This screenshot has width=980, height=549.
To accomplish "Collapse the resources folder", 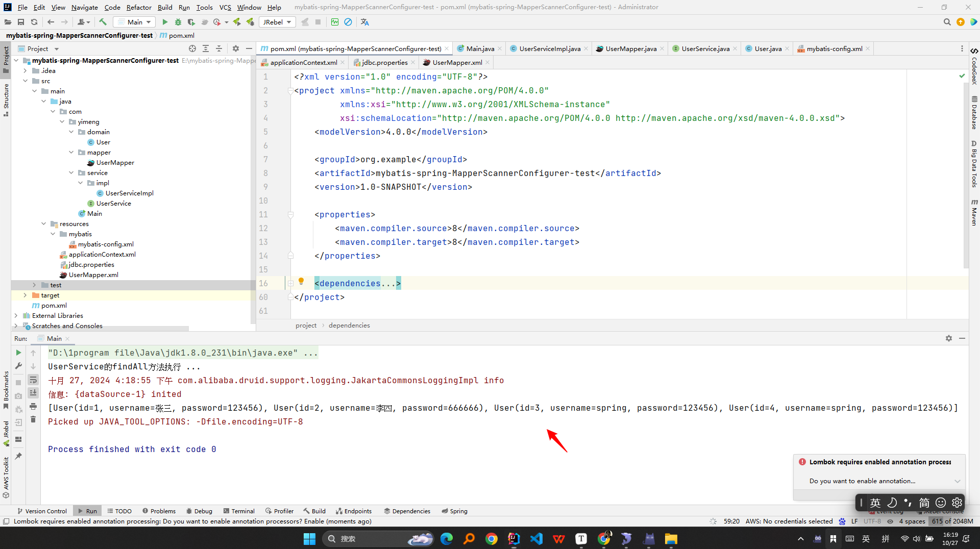I will click(43, 224).
